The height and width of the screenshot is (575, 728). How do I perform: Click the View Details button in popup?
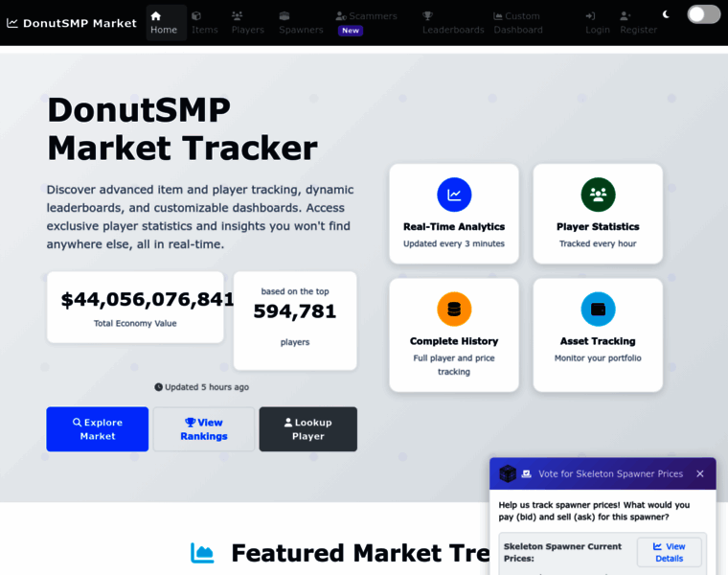point(669,552)
